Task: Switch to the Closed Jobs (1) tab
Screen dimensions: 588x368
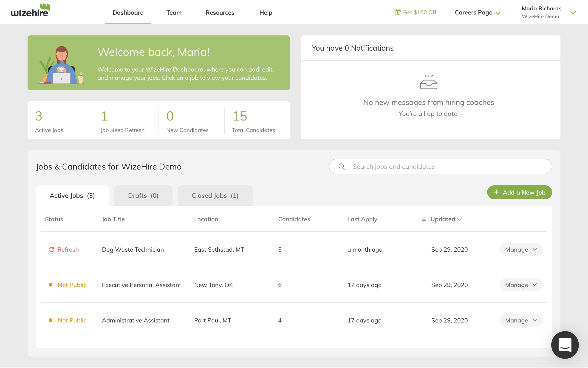Action: [x=215, y=195]
